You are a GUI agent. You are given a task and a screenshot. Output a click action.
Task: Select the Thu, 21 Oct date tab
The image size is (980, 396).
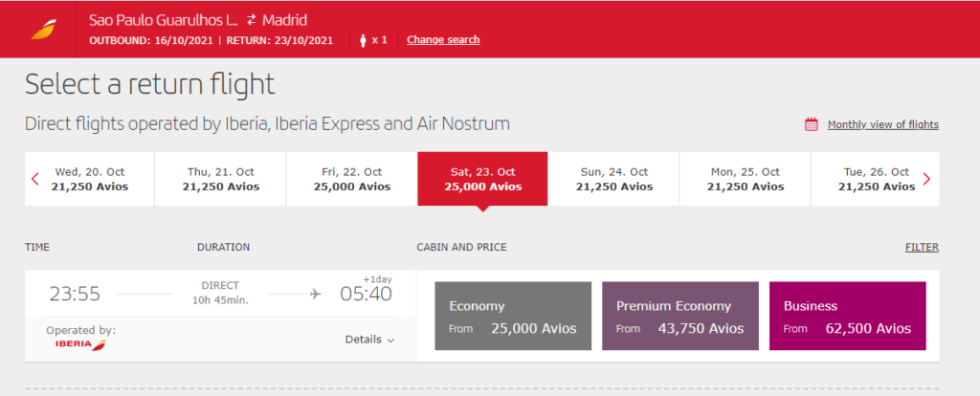(x=221, y=179)
